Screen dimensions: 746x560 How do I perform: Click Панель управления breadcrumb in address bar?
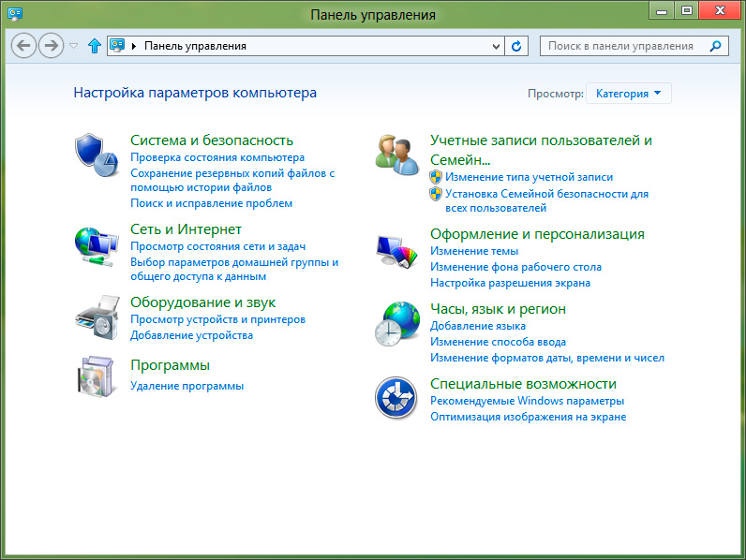point(195,46)
